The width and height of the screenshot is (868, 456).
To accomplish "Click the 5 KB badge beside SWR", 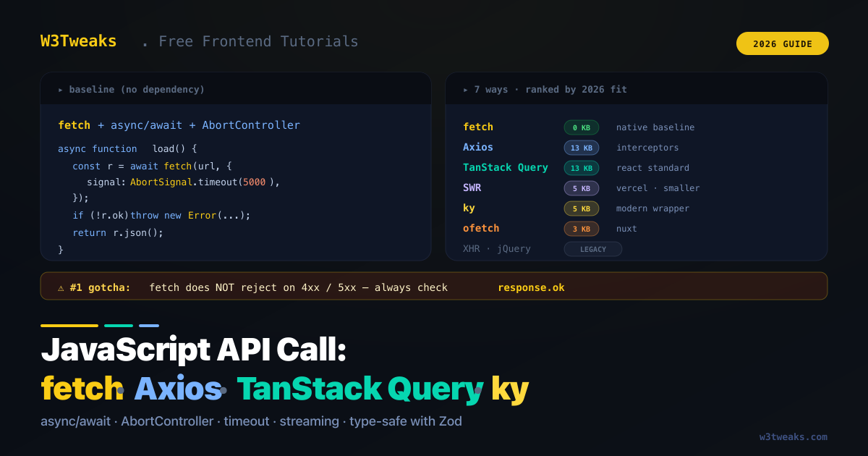I will pyautogui.click(x=582, y=188).
